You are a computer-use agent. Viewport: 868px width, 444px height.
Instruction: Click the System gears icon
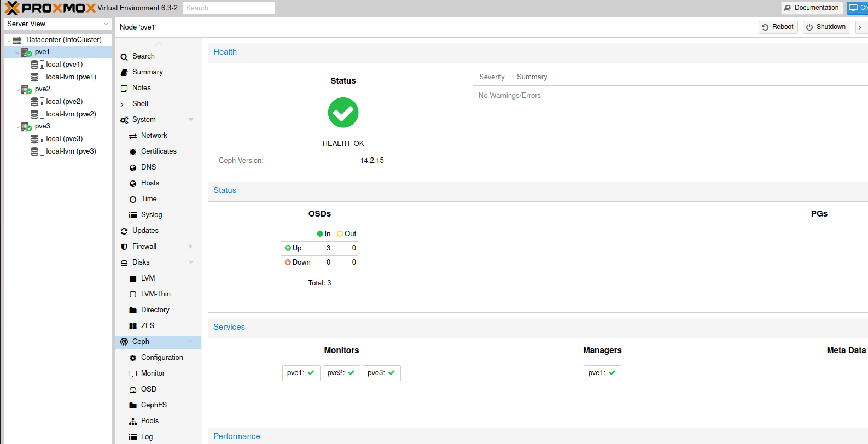[x=124, y=120]
